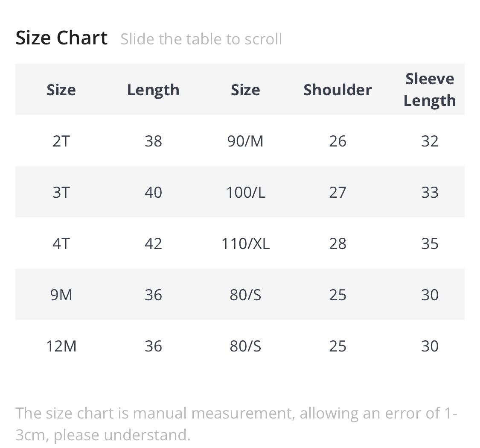This screenshot has width=480, height=448.
Task: Click the 'Slide the table to scroll' hint
Action: coord(201,39)
